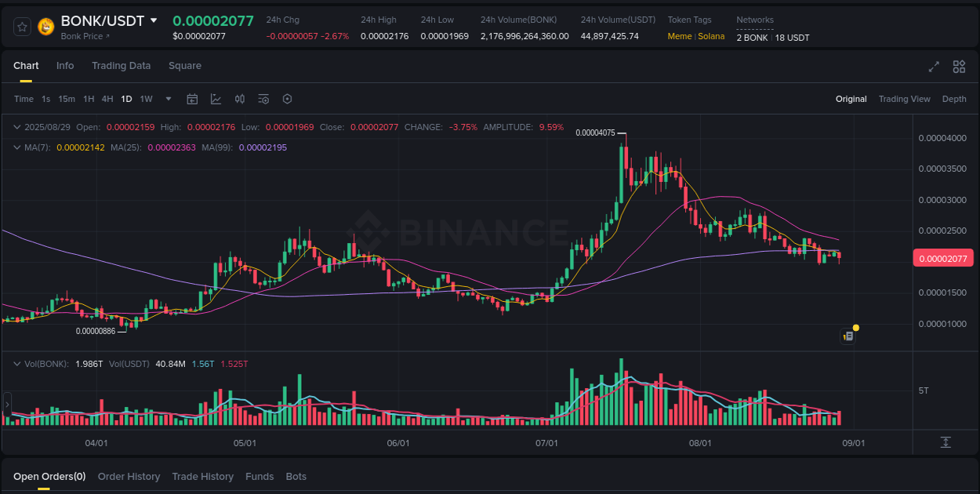
Task: Open the Order History tab
Action: 129,476
